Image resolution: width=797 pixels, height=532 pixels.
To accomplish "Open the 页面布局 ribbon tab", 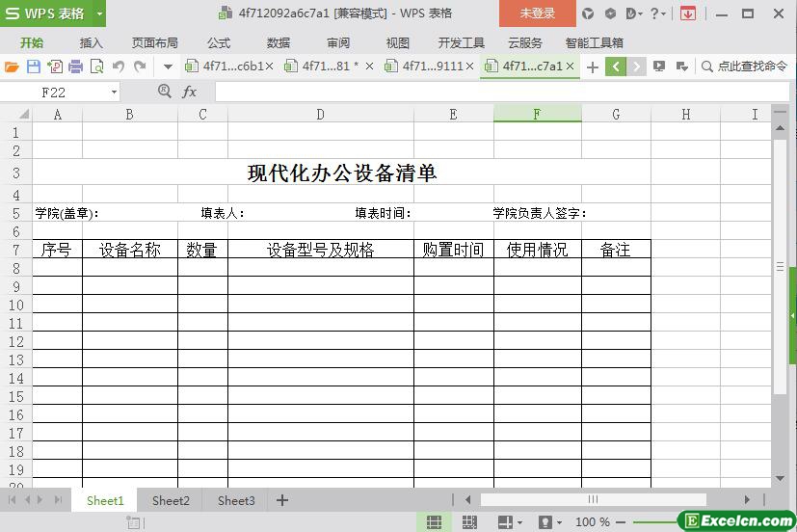I will tap(155, 43).
